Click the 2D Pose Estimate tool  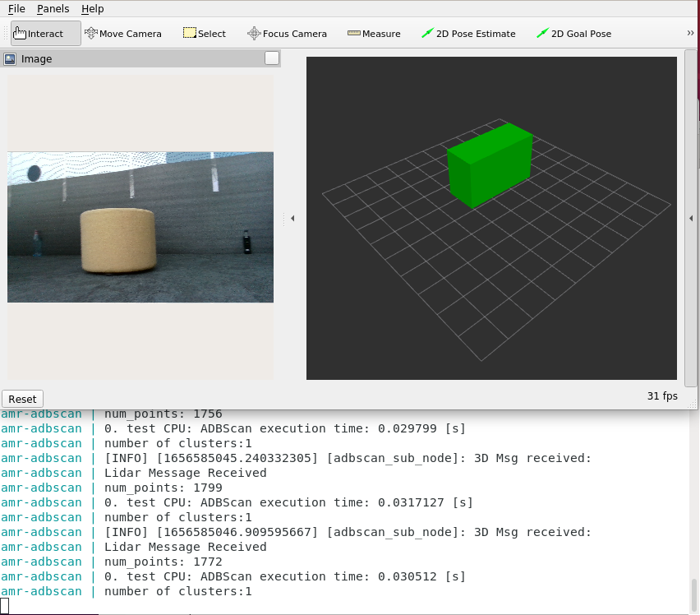click(x=468, y=34)
